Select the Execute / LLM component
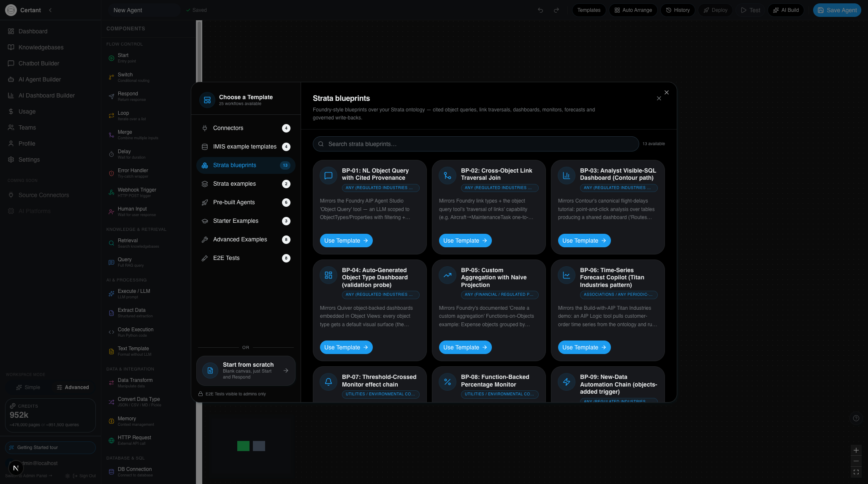This screenshot has width=868, height=484. (148, 294)
